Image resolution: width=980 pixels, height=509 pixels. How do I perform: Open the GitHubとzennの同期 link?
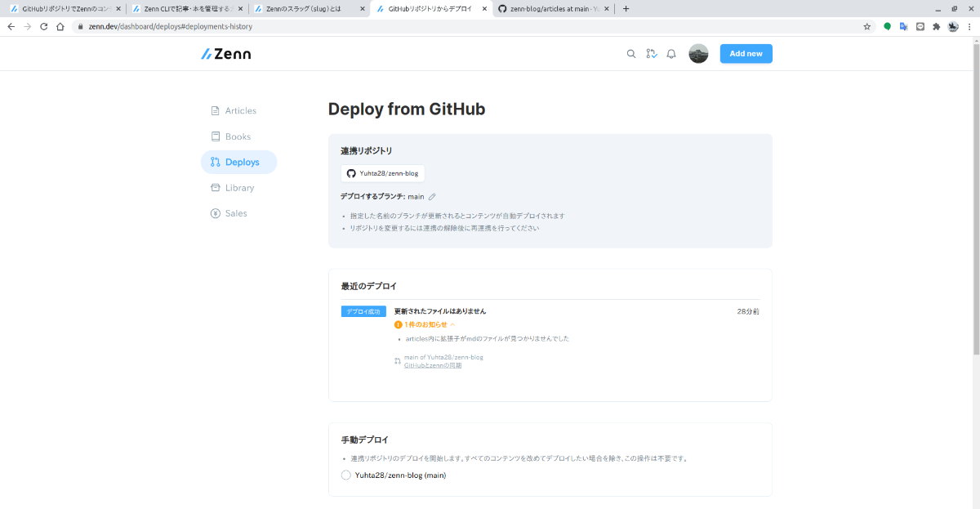click(x=433, y=365)
